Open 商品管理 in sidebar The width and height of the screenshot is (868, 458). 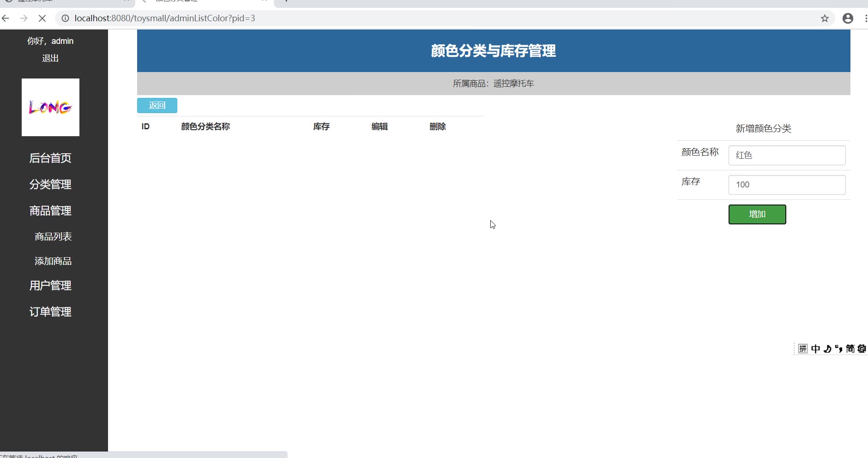[50, 211]
